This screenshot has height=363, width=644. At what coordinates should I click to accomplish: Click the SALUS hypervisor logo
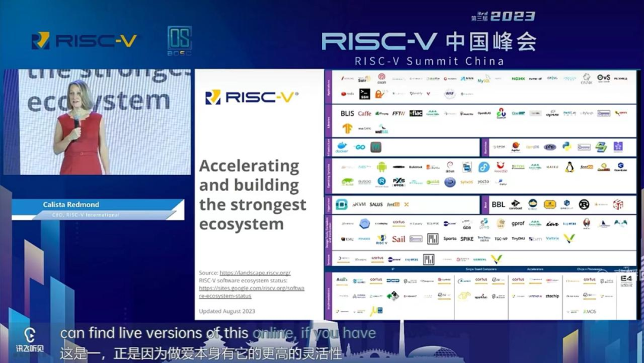coord(376,204)
